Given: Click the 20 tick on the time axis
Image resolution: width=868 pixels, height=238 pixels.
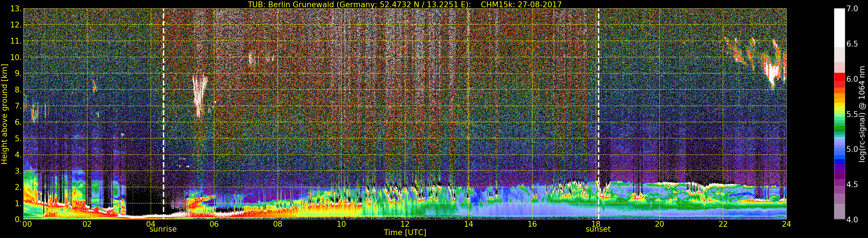Looking at the screenshot, I should tap(659, 224).
